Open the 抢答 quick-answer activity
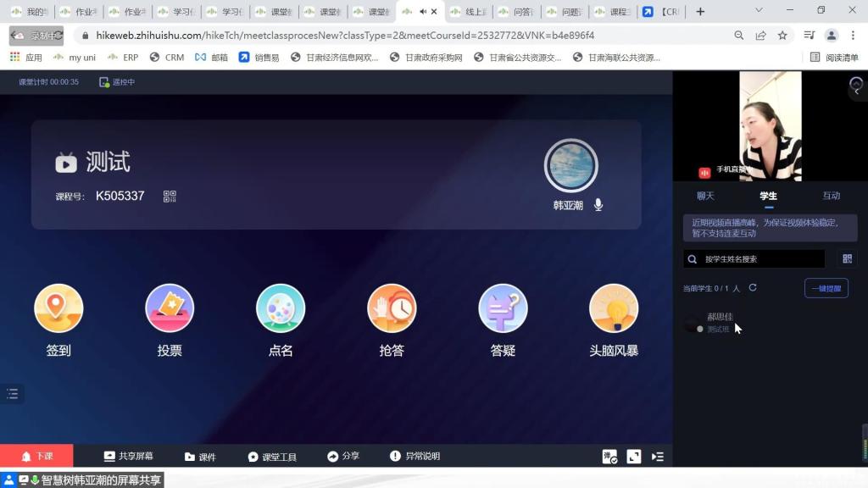The height and width of the screenshot is (488, 868). pyautogui.click(x=392, y=308)
